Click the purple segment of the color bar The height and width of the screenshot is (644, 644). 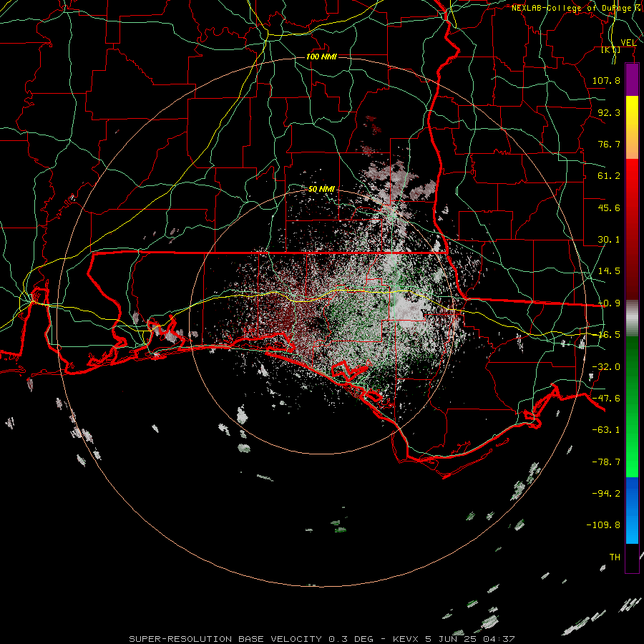pos(632,79)
